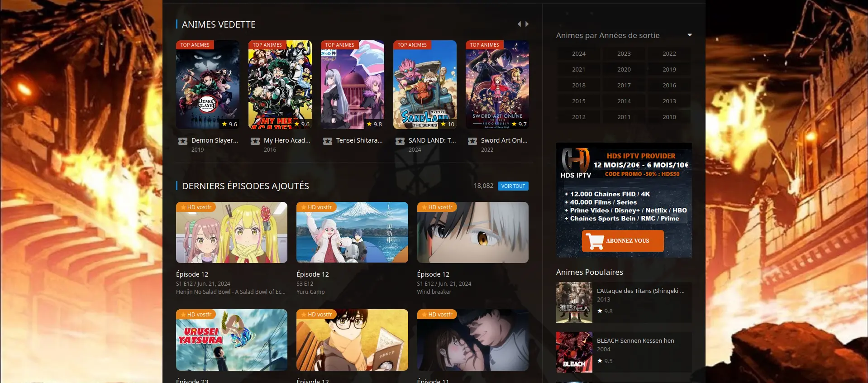
Task: Click HDS IPTV logo in advertisement
Action: [x=576, y=163]
